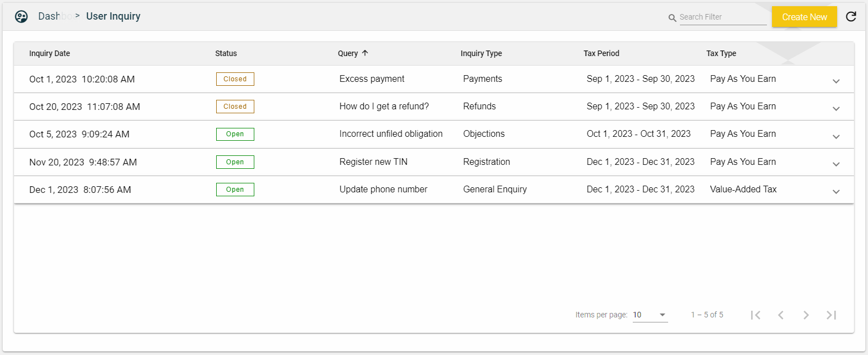Open the Items per page dropdown
Viewport: 868px width, 355px height.
650,315
